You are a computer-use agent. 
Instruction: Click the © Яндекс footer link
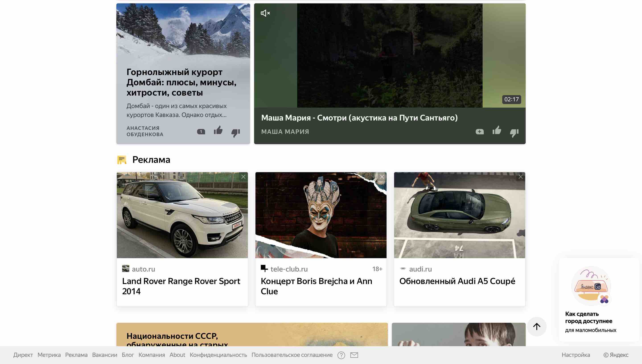(616, 355)
